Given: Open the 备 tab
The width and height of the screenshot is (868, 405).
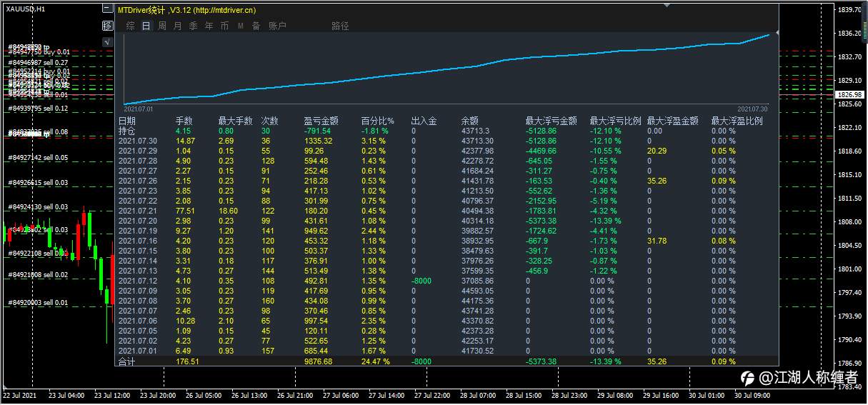Looking at the screenshot, I should [x=256, y=26].
